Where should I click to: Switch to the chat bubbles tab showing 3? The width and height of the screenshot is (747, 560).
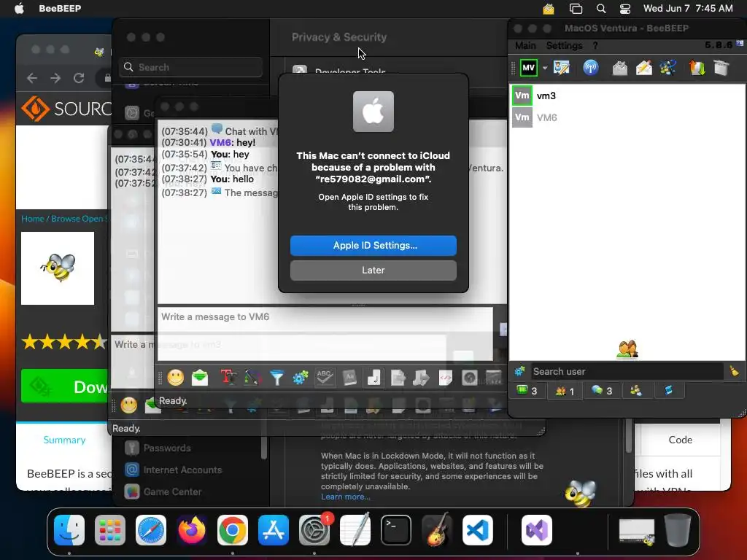(602, 391)
